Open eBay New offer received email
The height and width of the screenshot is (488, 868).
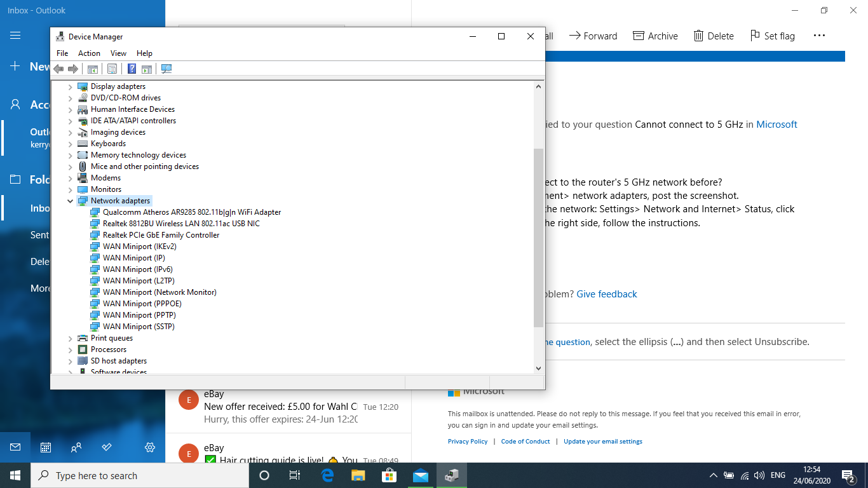coord(288,407)
